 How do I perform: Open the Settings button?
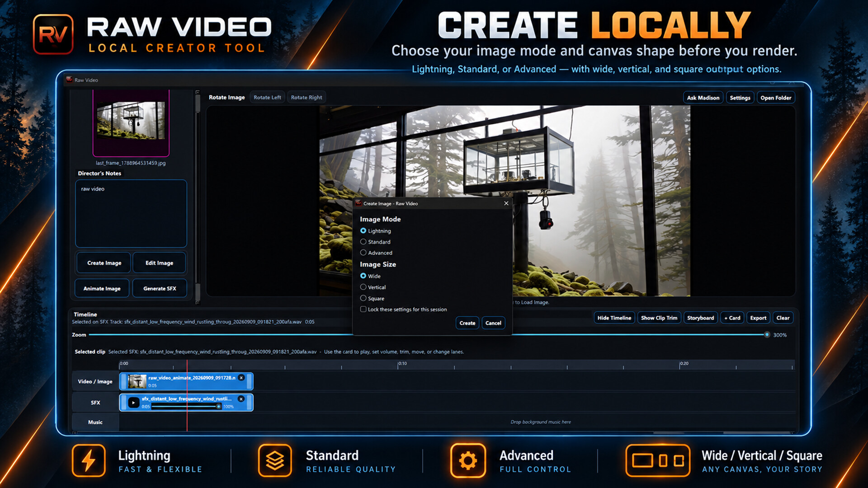[x=740, y=98]
